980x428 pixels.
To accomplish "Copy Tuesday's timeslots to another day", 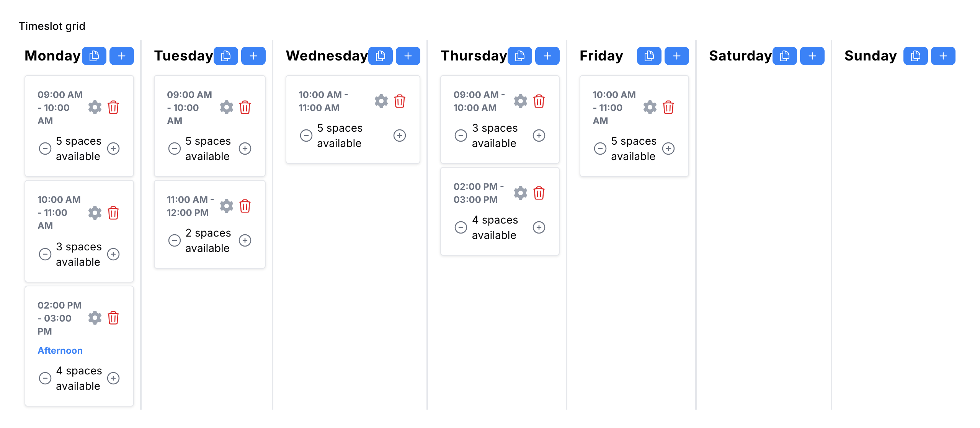I will (225, 56).
